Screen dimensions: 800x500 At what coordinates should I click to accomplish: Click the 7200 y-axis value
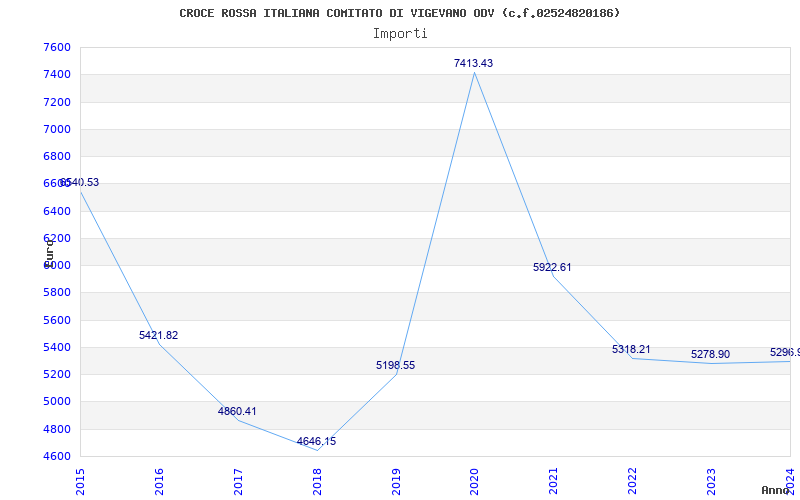click(57, 102)
